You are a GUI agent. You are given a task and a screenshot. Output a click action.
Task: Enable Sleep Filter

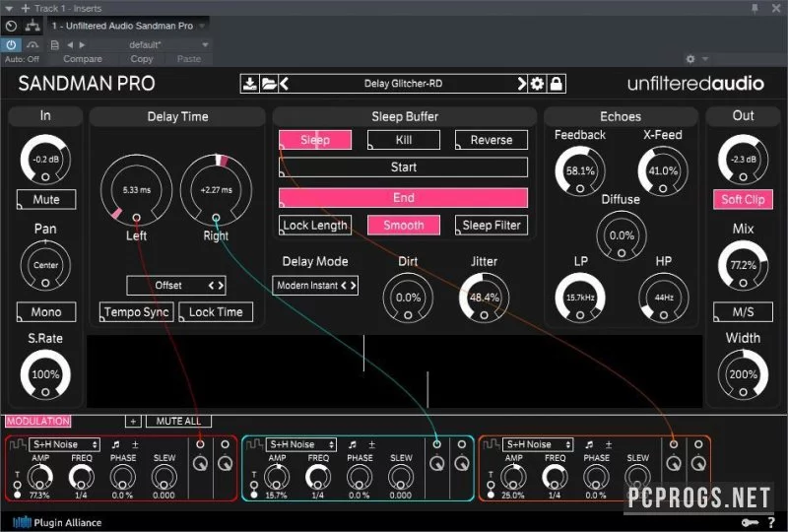(492, 226)
